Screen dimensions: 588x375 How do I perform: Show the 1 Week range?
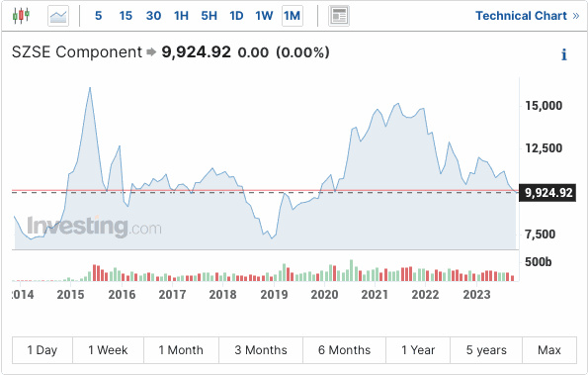[x=108, y=350]
